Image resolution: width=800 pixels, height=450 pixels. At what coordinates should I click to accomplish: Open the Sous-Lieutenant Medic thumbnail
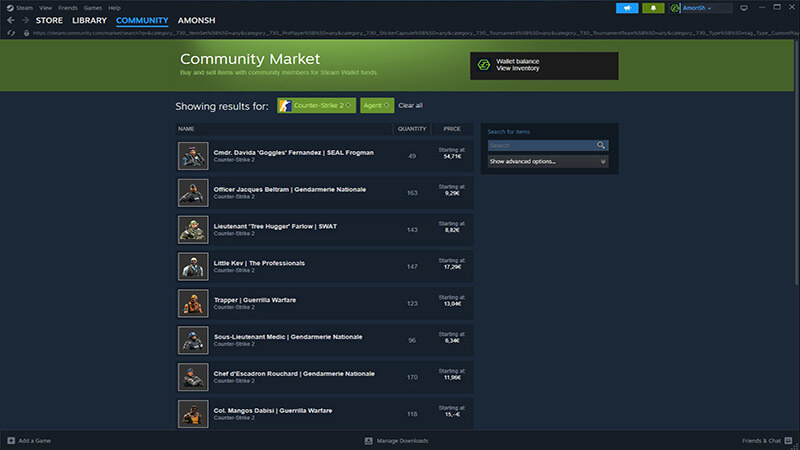[193, 340]
